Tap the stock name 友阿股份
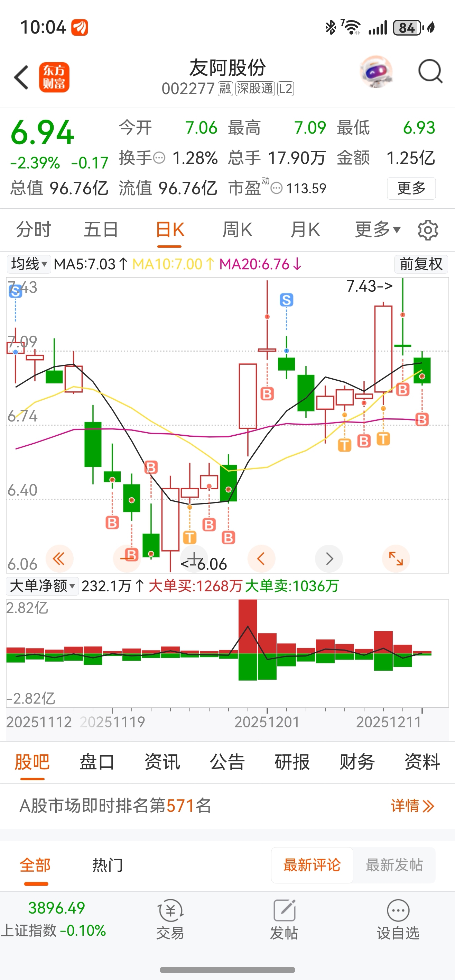455x980 pixels. tap(227, 68)
